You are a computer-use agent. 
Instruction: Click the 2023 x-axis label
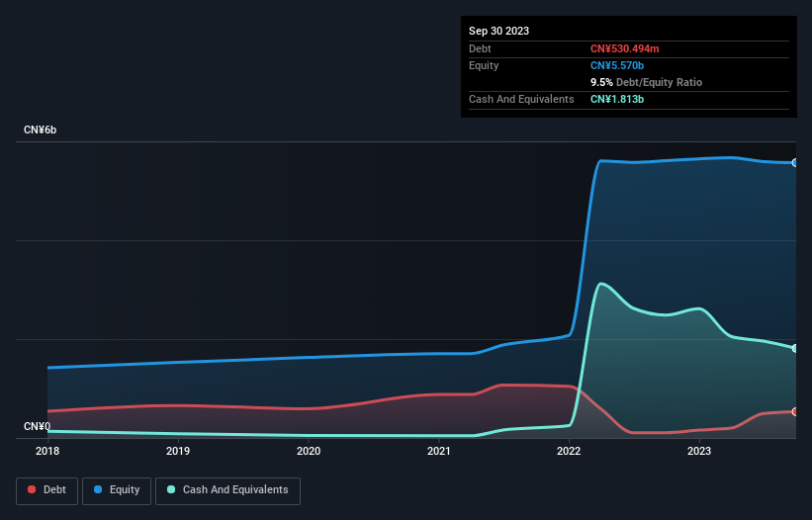(699, 451)
